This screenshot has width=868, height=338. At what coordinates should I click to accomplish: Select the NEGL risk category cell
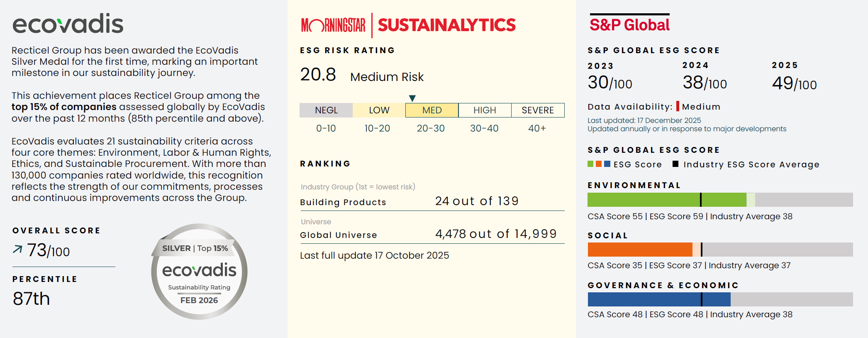[326, 110]
